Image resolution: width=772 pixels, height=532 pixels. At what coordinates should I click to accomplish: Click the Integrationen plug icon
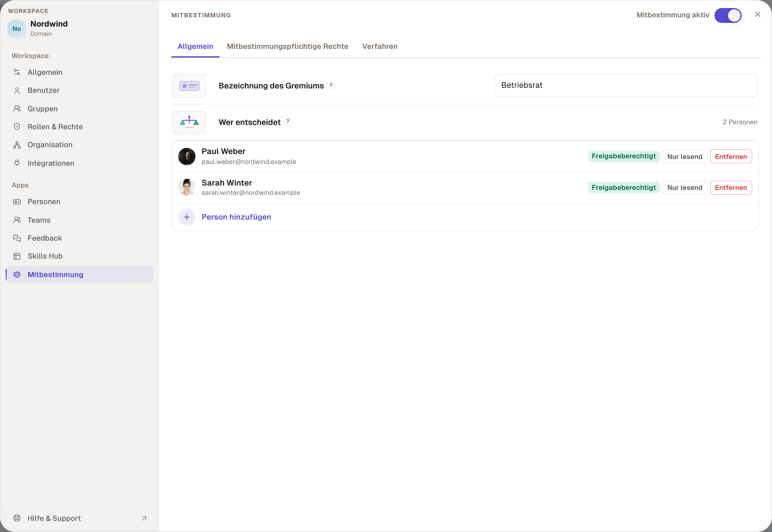17,163
